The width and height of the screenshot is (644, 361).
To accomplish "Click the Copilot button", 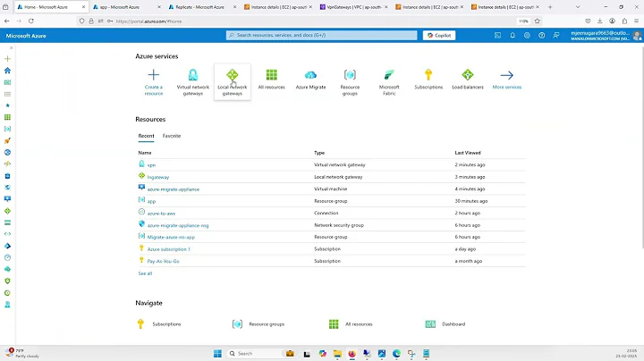I will click(439, 35).
